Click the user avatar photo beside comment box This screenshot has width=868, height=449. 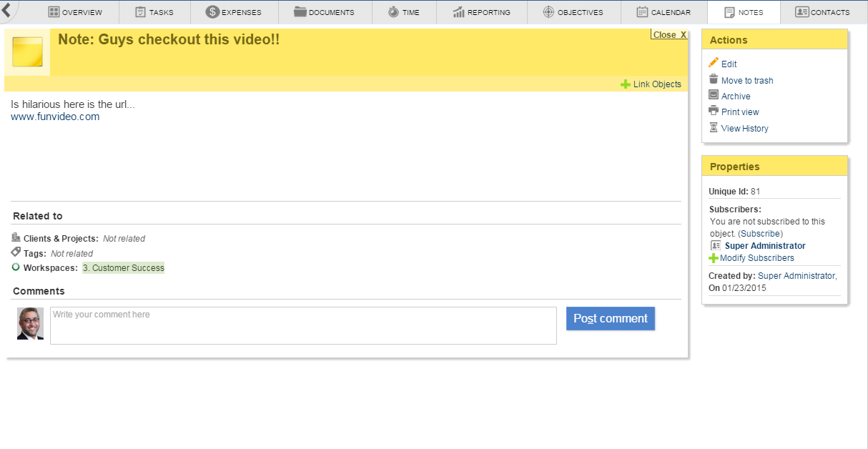coord(30,324)
